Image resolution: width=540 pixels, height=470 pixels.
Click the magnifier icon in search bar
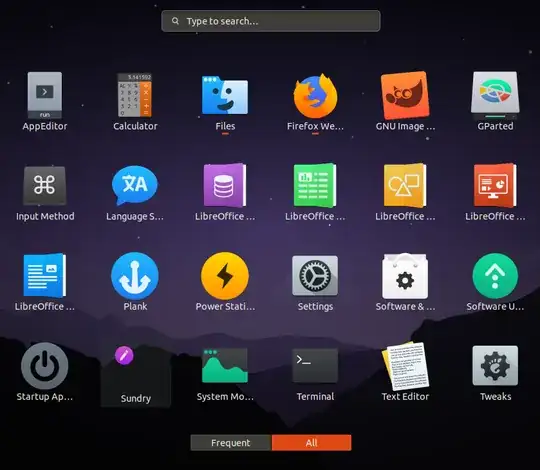(x=175, y=21)
